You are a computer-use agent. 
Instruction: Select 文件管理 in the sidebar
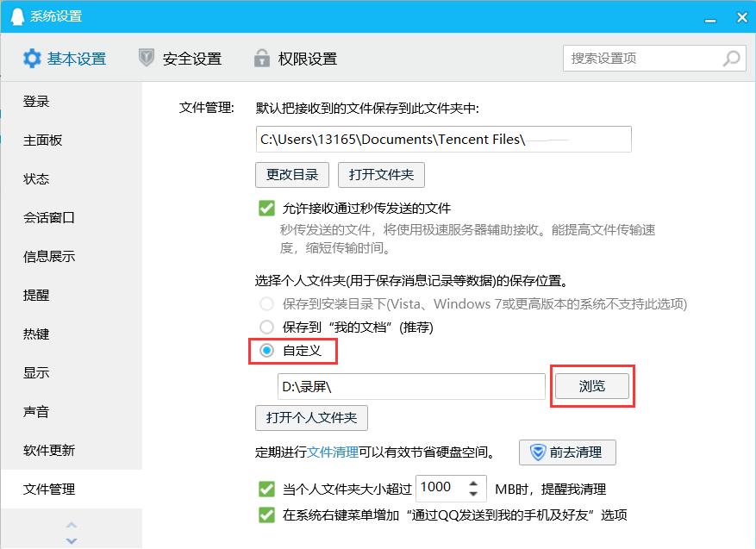click(49, 487)
